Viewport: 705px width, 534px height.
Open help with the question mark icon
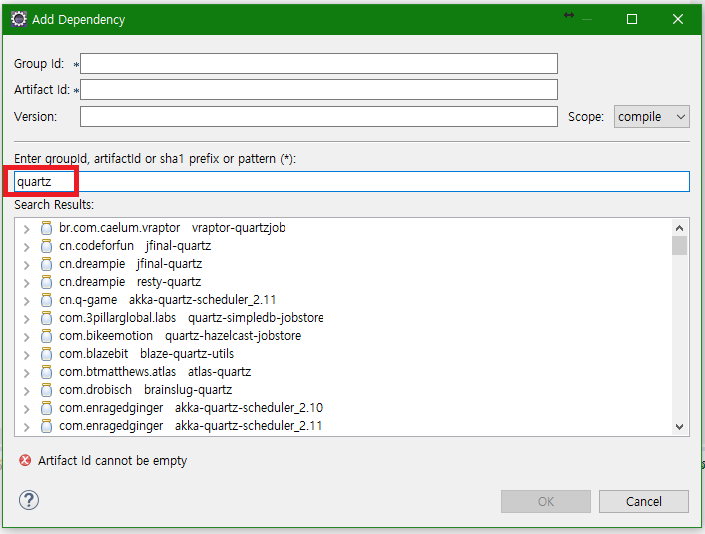[x=29, y=500]
